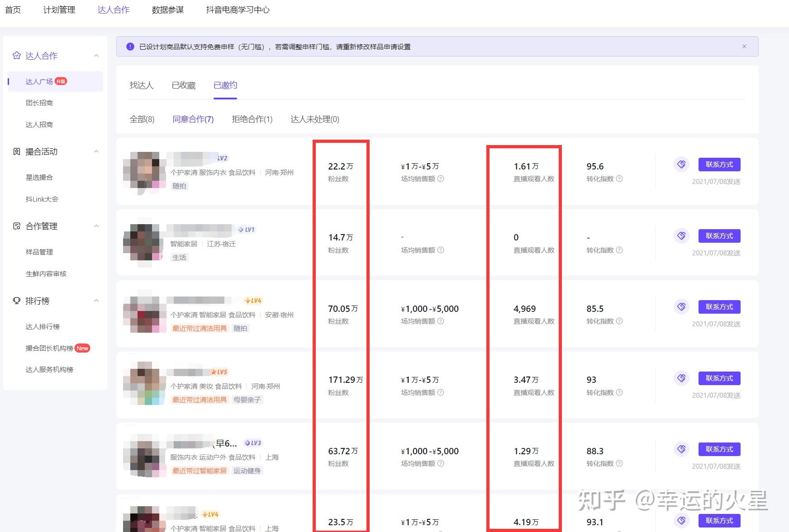Open 数据参谋 in the top navigation
The image size is (789, 532).
point(168,9)
